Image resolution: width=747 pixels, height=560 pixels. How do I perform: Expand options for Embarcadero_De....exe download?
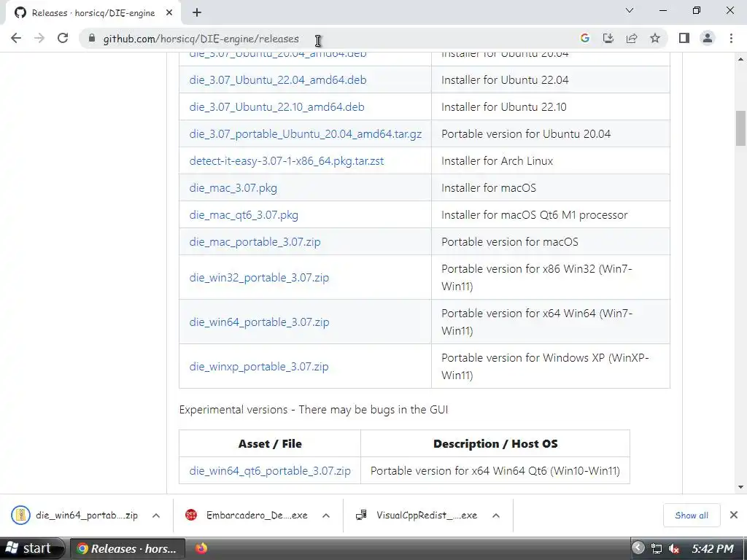326,516
